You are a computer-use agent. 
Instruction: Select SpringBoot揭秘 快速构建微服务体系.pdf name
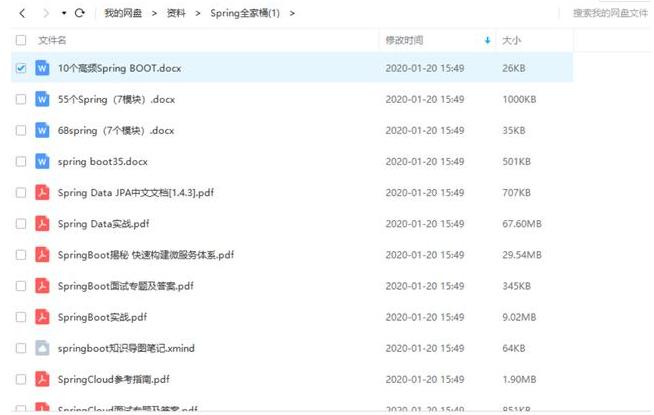pyautogui.click(x=146, y=255)
